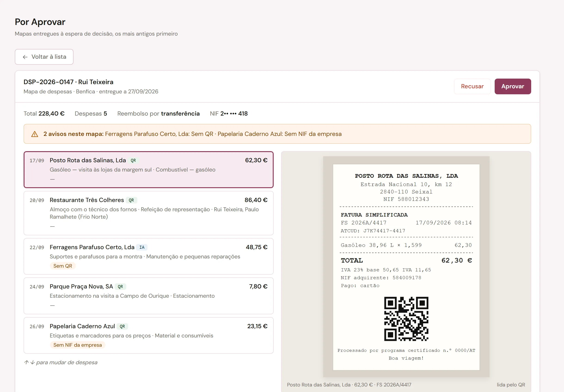Click QR badge beside Restaurante Três Colheres

132,200
